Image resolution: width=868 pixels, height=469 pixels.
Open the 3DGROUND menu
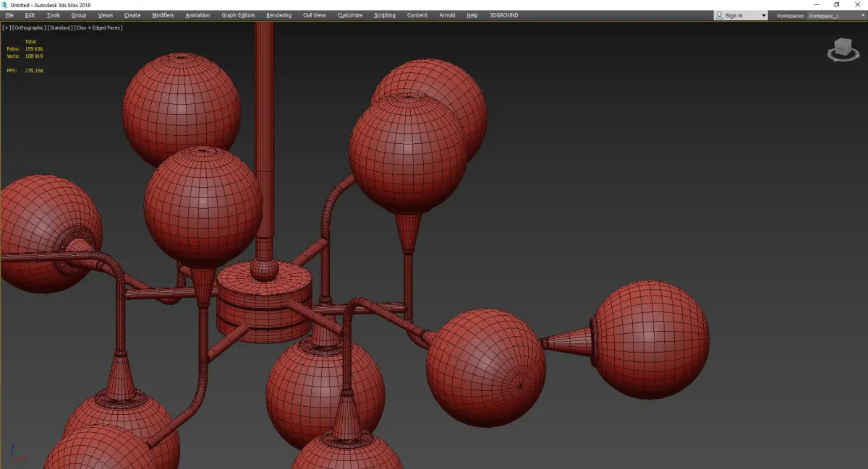click(503, 15)
